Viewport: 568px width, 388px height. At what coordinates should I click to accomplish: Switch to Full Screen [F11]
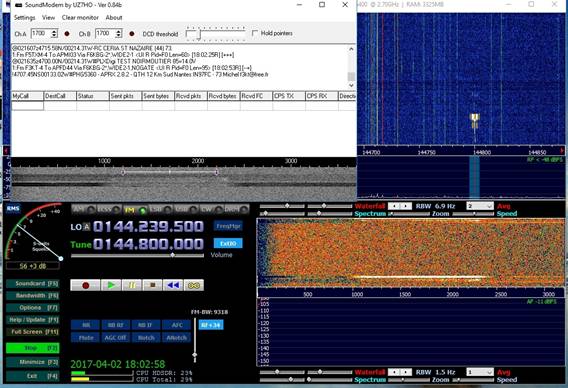click(x=33, y=332)
